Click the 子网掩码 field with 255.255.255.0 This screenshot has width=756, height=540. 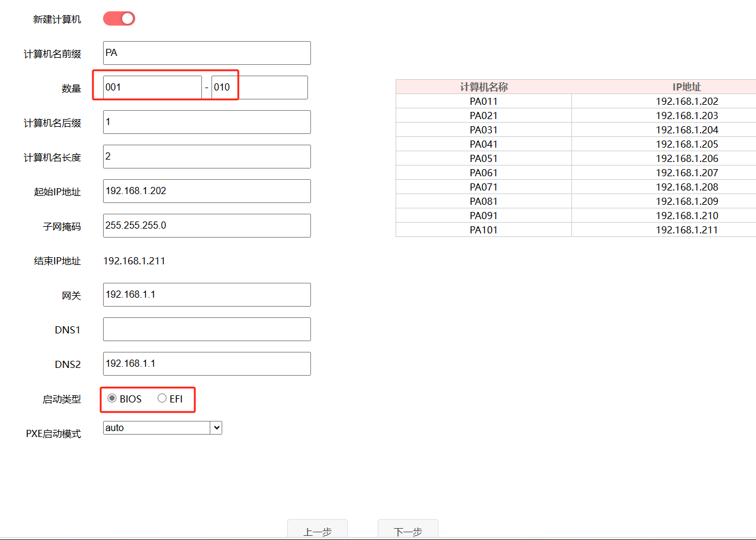coord(207,226)
